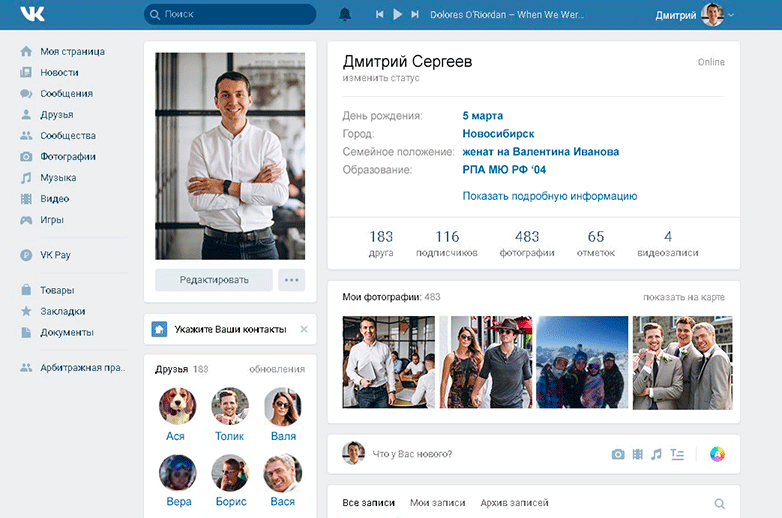Click the Редактировать button
This screenshot has width=782, height=518.
click(x=214, y=280)
